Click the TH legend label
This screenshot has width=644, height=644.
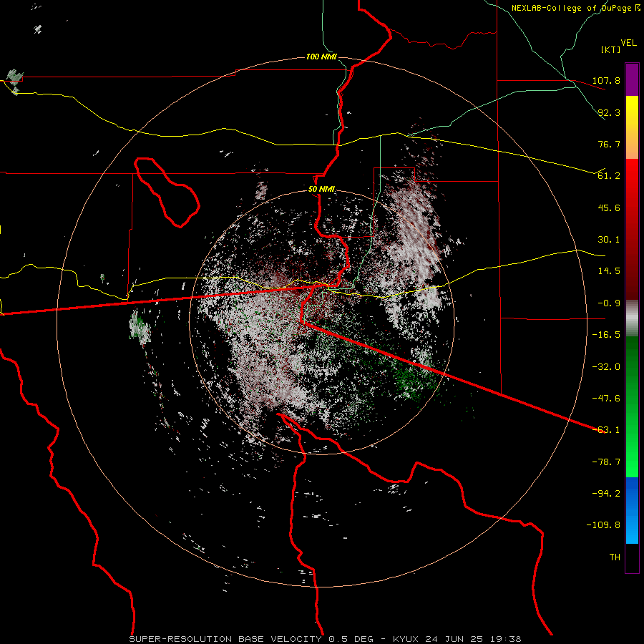pos(615,557)
